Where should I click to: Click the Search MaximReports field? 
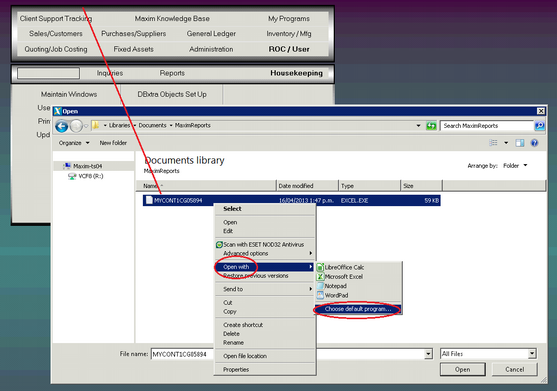pos(487,126)
